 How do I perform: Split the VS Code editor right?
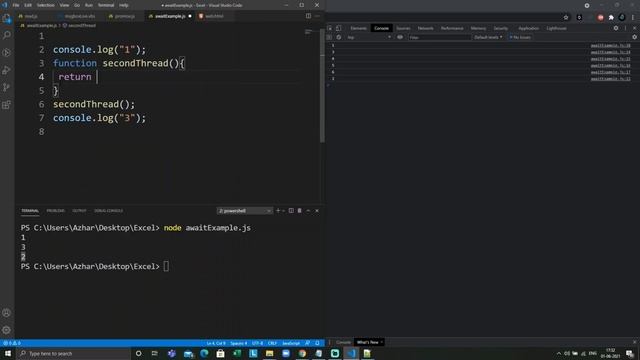point(308,16)
